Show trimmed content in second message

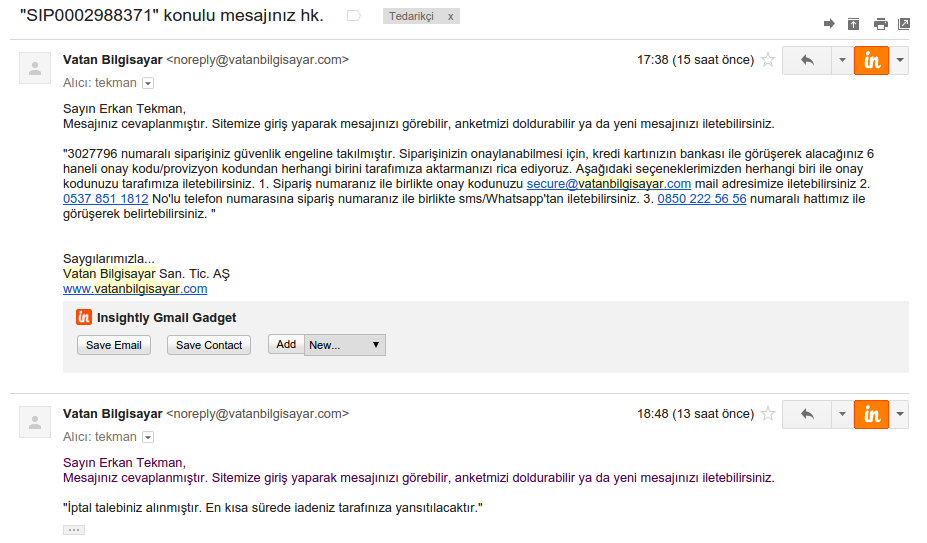pos(74,530)
